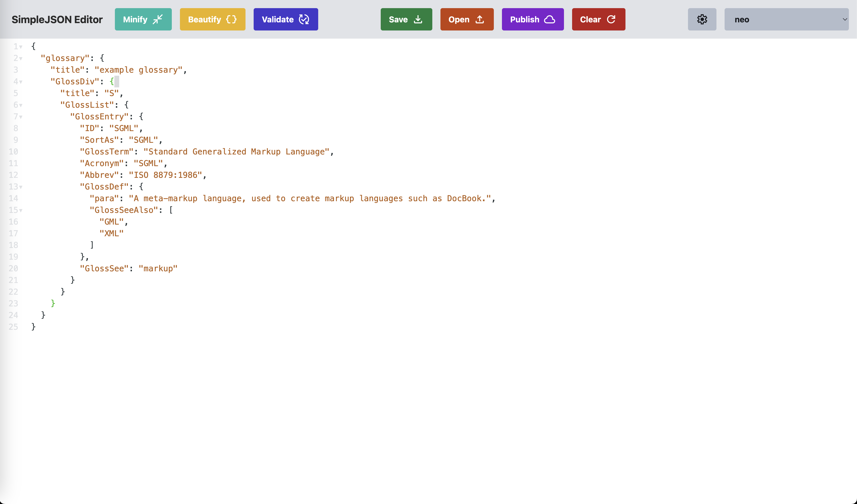This screenshot has height=504, width=857.
Task: Click the Minify button
Action: click(143, 19)
